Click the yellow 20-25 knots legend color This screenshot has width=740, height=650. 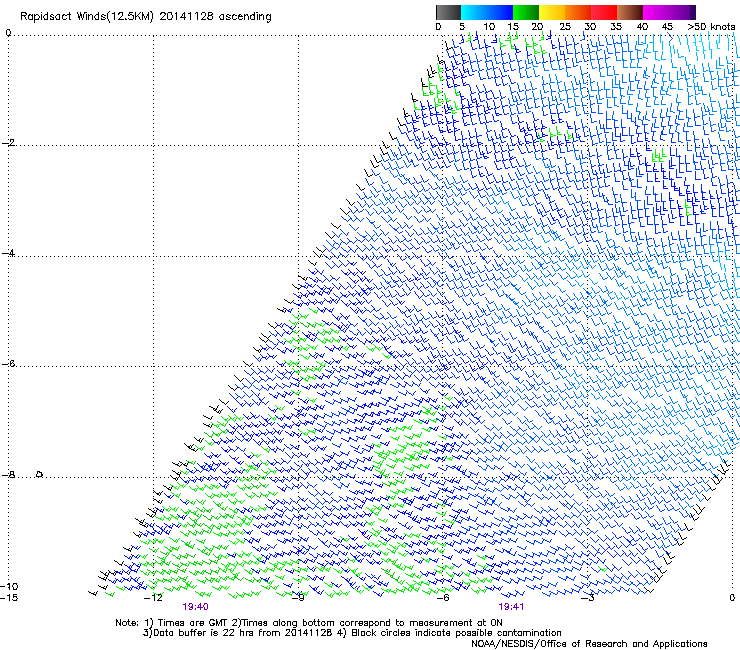[552, 12]
